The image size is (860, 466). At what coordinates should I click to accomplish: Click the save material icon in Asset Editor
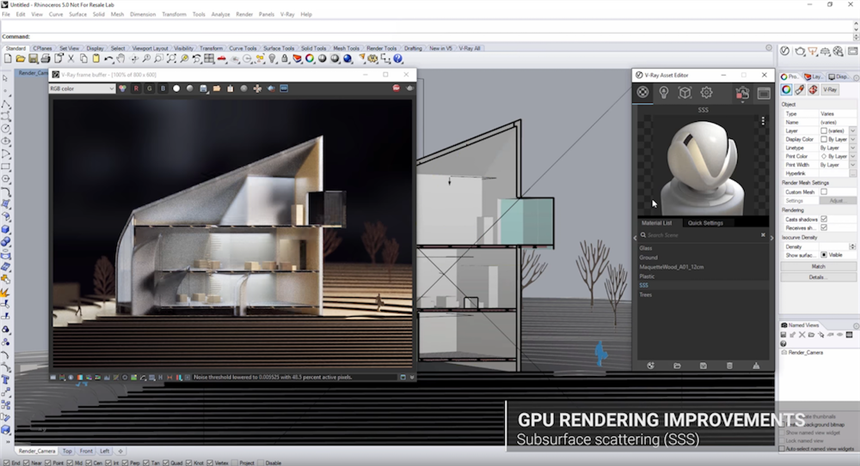pyautogui.click(x=703, y=366)
